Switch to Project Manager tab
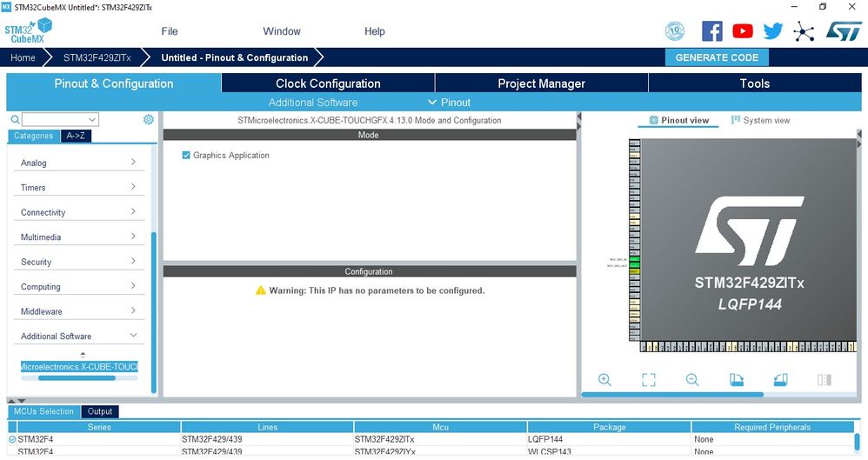 (x=541, y=83)
